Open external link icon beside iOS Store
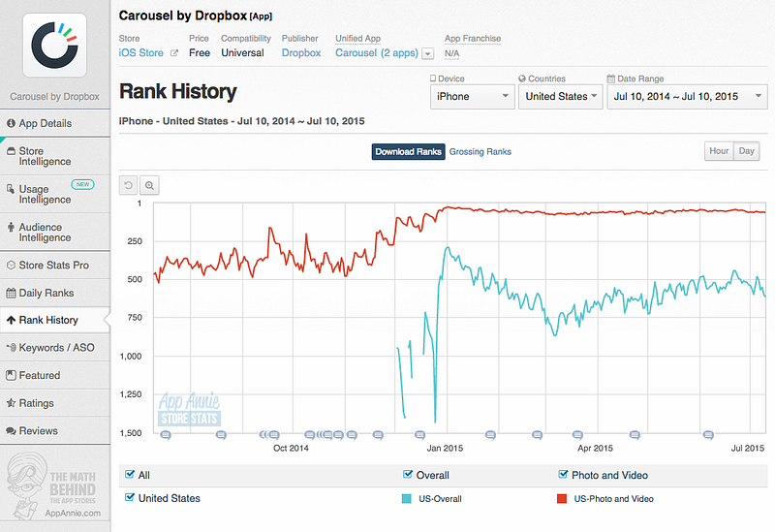The width and height of the screenshot is (775, 532). [174, 53]
